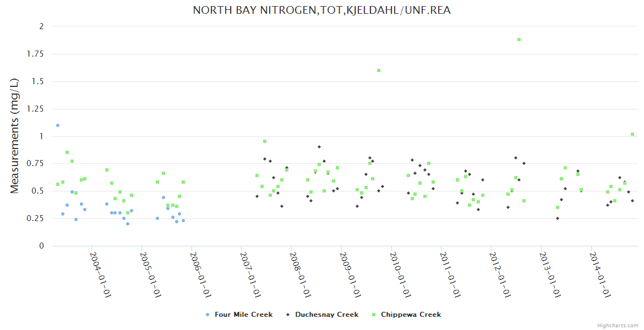Image resolution: width=644 pixels, height=330 pixels.
Task: Open the Highcharts.com credits link
Action: coord(618,325)
